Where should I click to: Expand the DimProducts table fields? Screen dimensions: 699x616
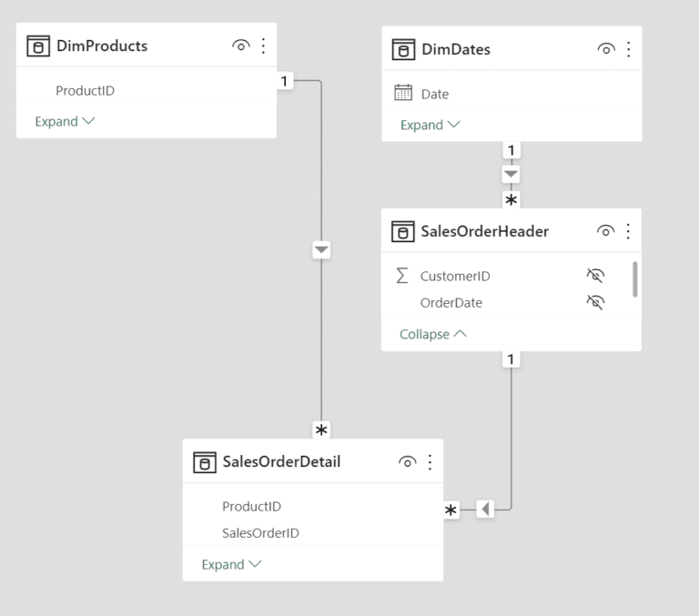tap(66, 121)
